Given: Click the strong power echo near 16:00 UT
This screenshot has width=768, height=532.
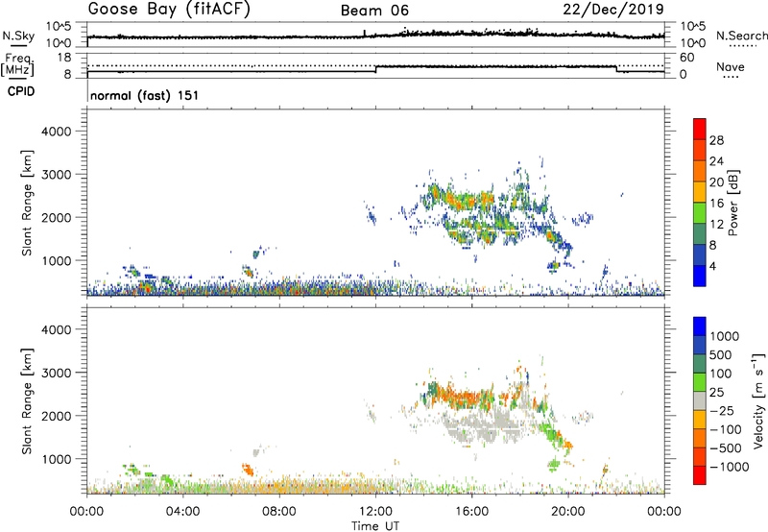Looking at the screenshot, I should click(470, 201).
